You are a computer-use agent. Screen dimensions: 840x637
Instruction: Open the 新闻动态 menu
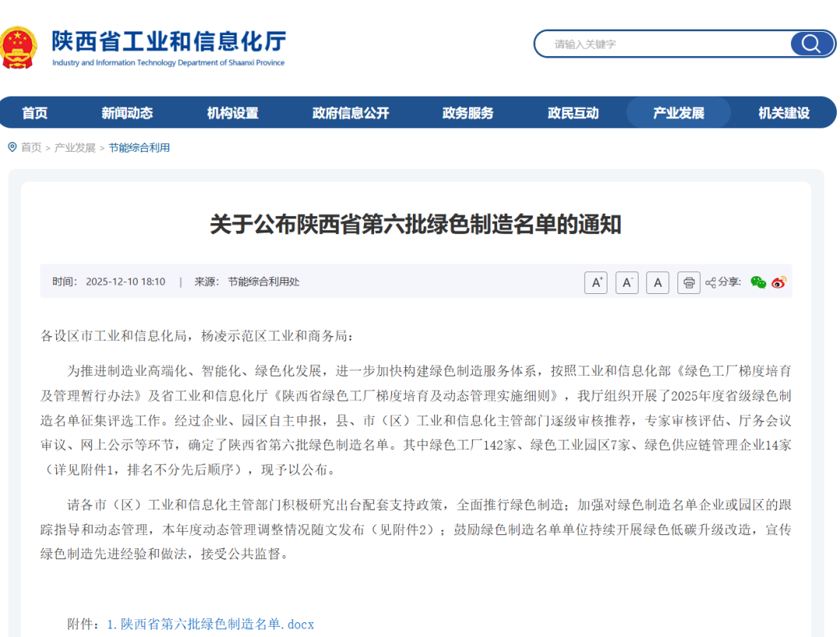(127, 113)
